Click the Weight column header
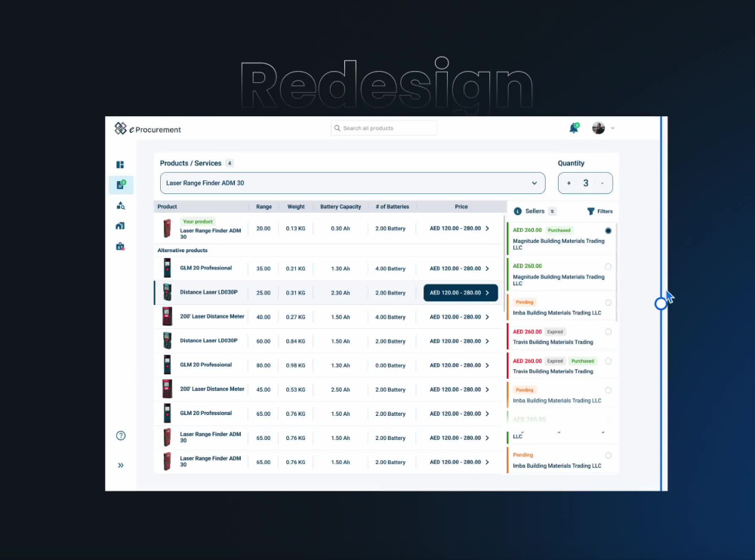755x560 pixels. (x=296, y=207)
